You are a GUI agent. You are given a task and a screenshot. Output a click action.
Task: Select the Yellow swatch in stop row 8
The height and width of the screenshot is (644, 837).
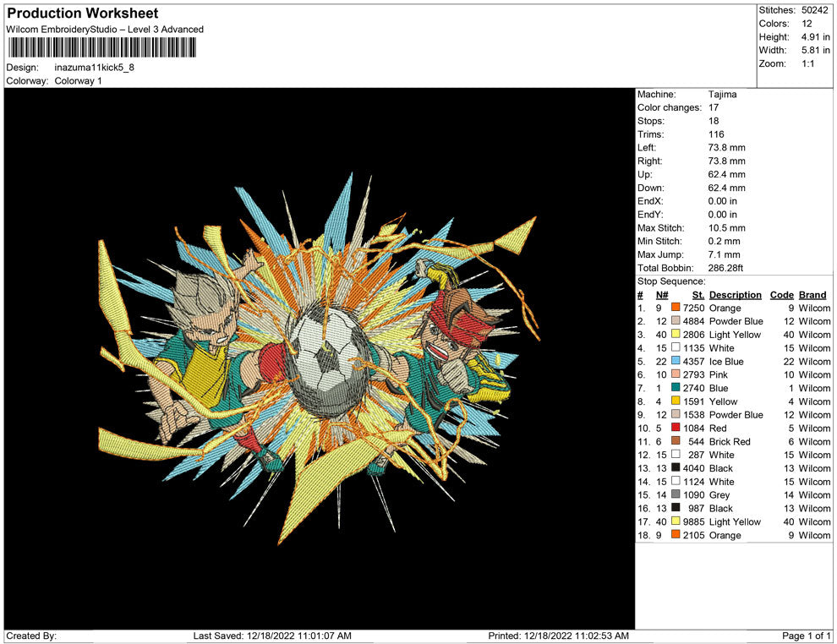click(x=676, y=401)
